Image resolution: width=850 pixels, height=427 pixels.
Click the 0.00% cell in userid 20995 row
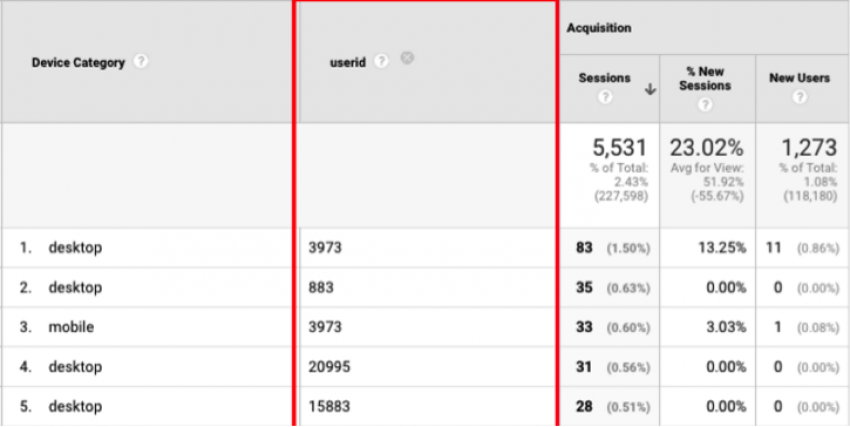pyautogui.click(x=726, y=367)
